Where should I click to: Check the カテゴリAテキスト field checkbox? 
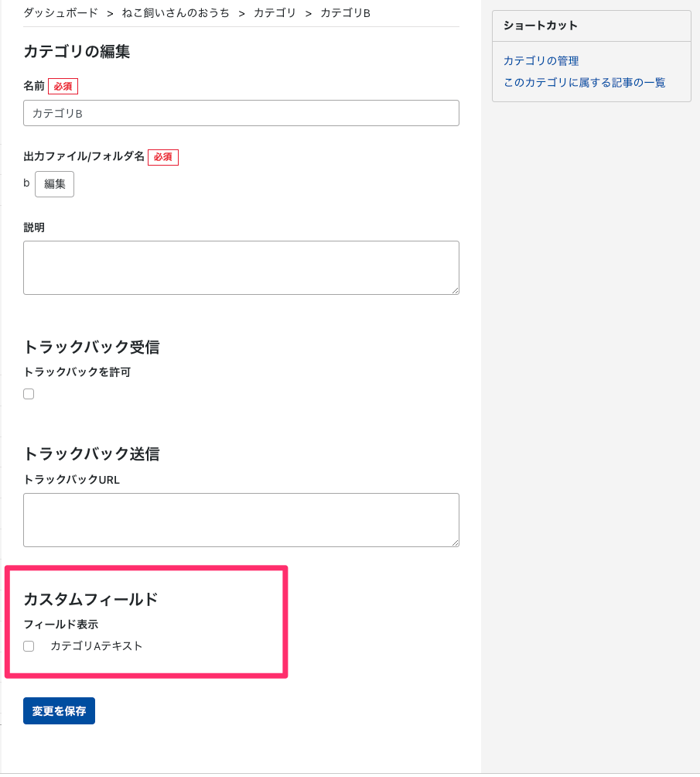tap(29, 646)
